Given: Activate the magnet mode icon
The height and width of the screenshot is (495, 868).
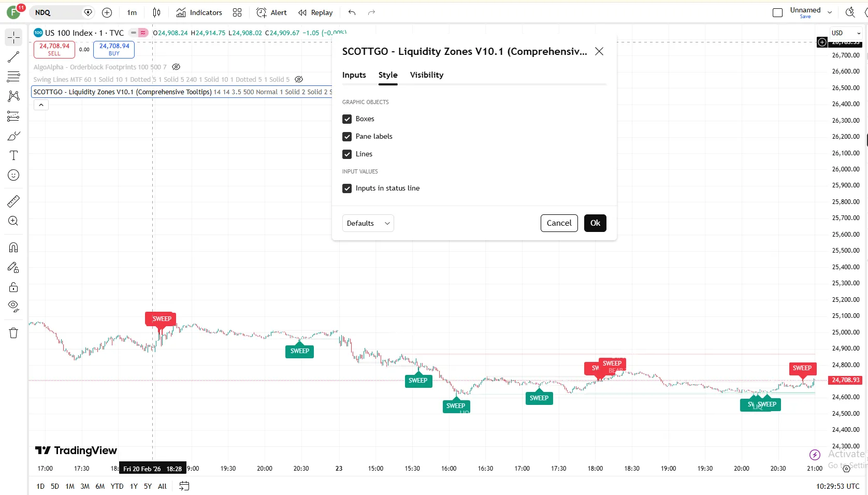Looking at the screenshot, I should [x=13, y=248].
